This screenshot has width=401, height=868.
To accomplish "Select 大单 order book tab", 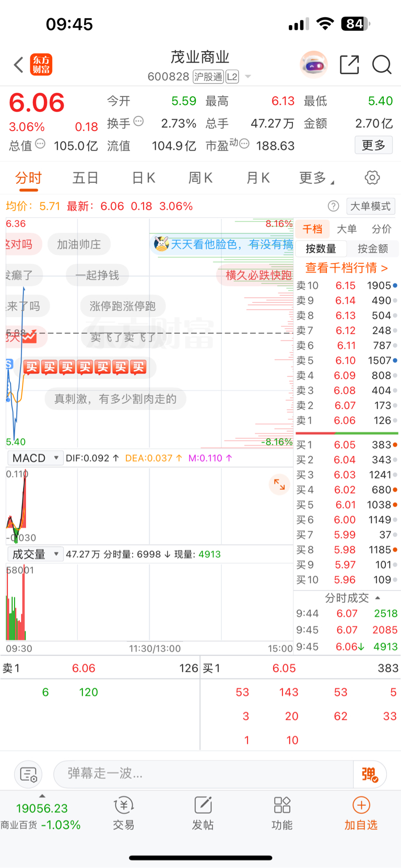I will pos(347,229).
